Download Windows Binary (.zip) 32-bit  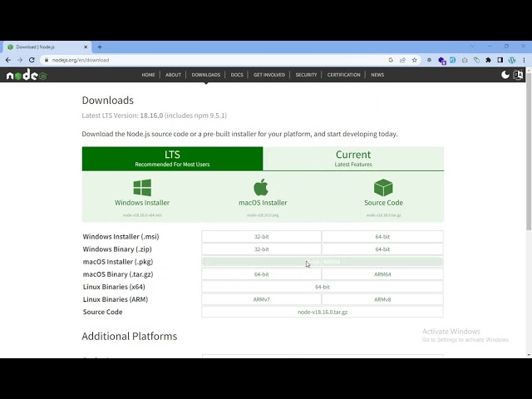(262, 249)
